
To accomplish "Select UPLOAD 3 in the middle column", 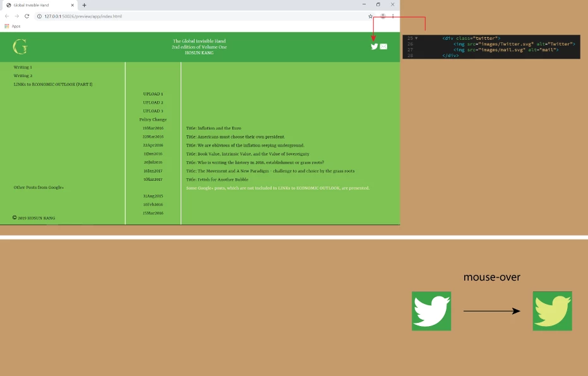I will coord(153,111).
